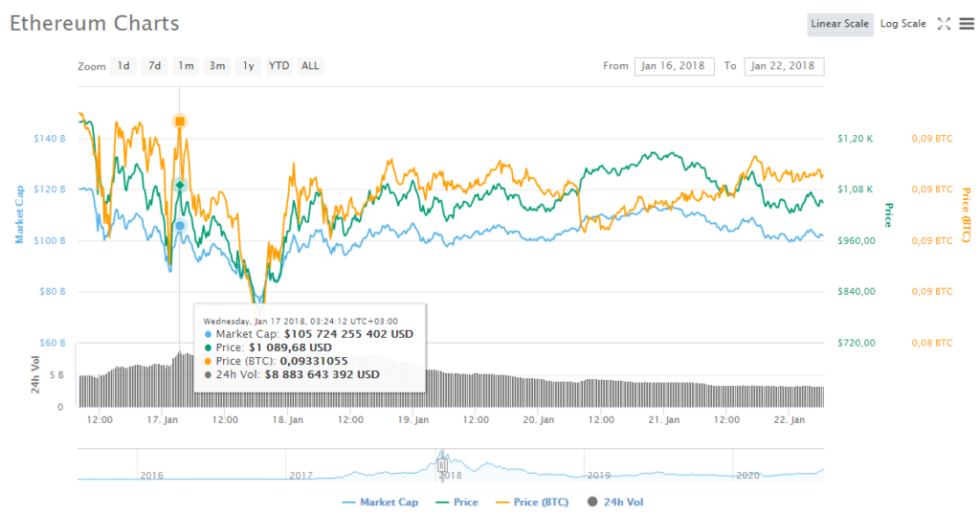
Task: Click tooltip Market Cap value
Action: pyautogui.click(x=348, y=334)
